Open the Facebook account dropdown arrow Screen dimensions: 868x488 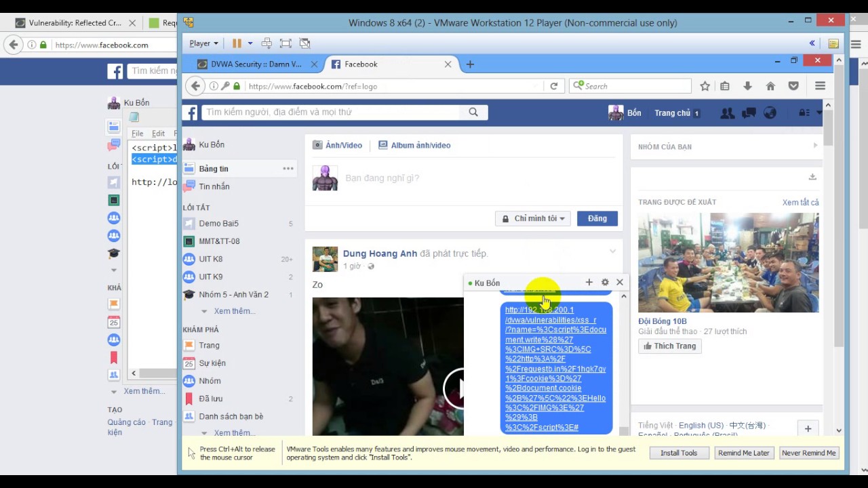(x=819, y=113)
